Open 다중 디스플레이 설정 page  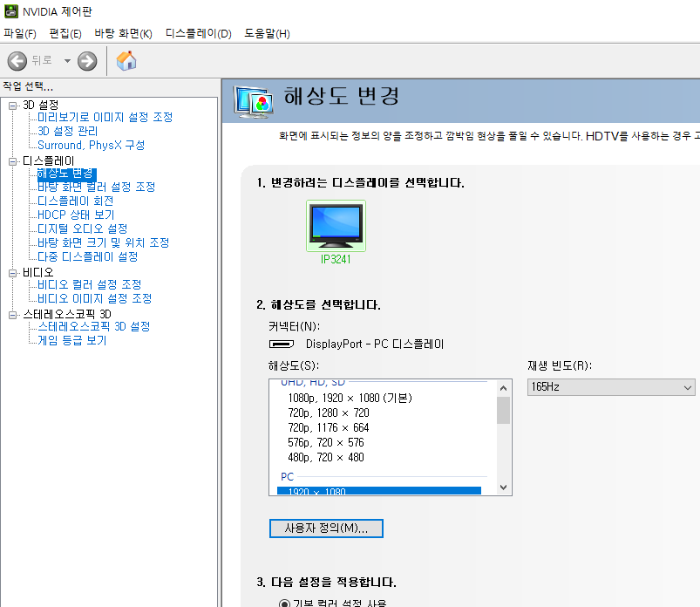(x=87, y=256)
